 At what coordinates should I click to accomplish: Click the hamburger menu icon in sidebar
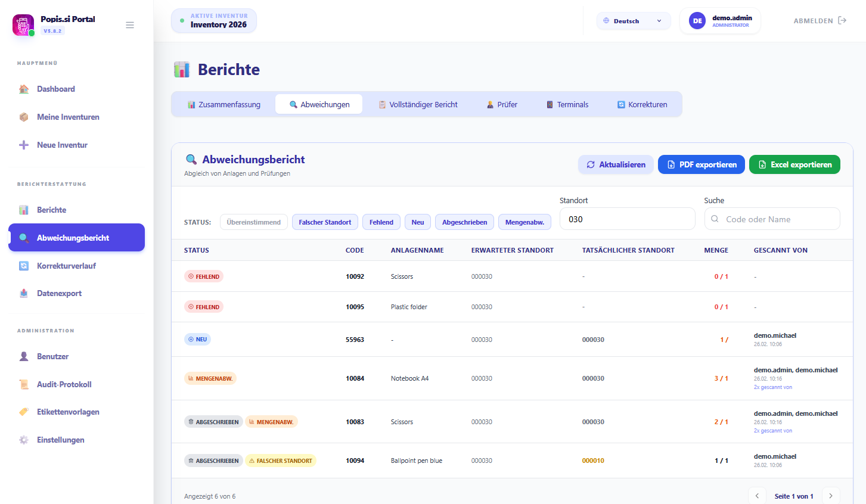point(129,25)
